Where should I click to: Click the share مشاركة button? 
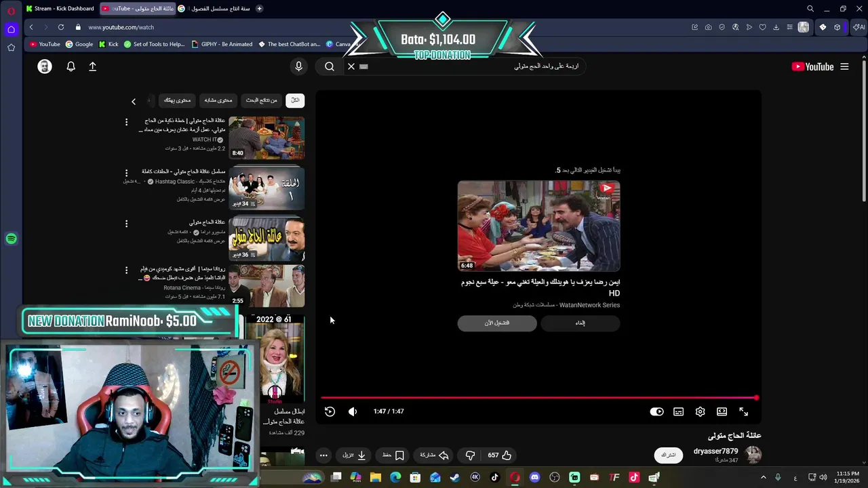pyautogui.click(x=435, y=455)
